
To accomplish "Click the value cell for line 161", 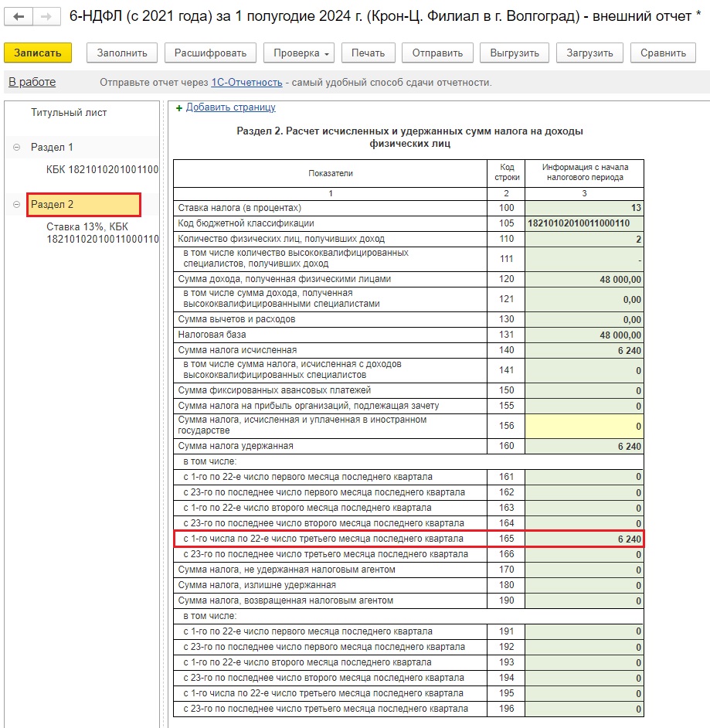I will [584, 477].
